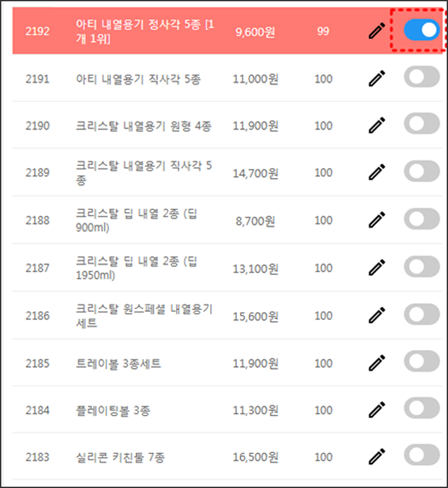Turn on the toggle for product 2183
Screen dimensions: 448x488
(422, 455)
